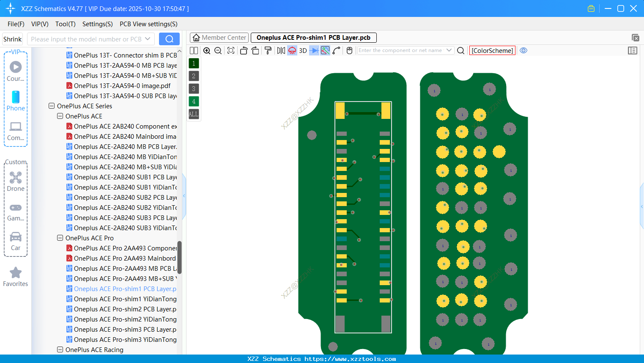Viewport: 644px width, 363px height.
Task: Click the mouse settings icon
Action: click(349, 51)
